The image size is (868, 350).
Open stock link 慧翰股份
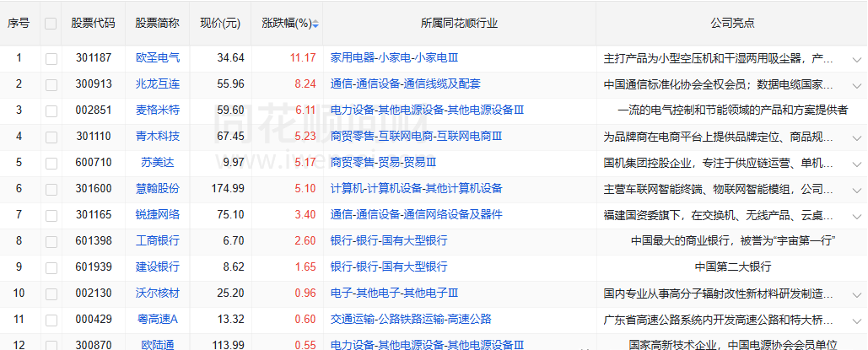158,188
